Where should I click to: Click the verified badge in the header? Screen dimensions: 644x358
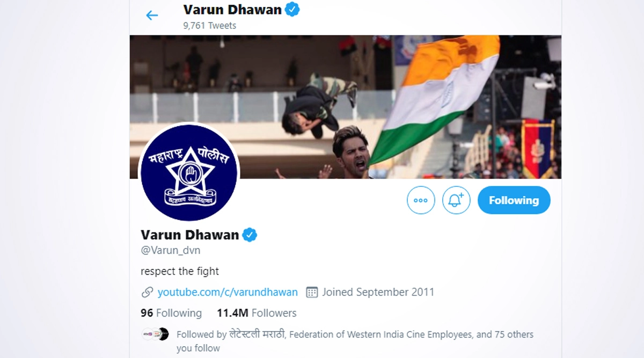[x=292, y=9]
